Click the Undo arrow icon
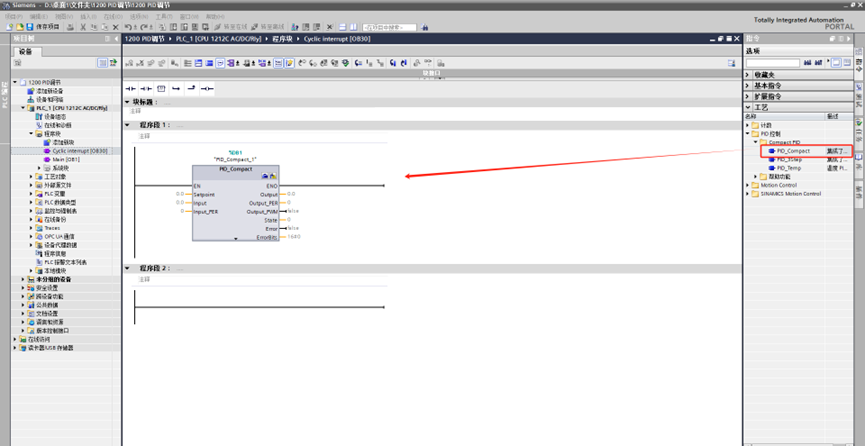 point(129,26)
